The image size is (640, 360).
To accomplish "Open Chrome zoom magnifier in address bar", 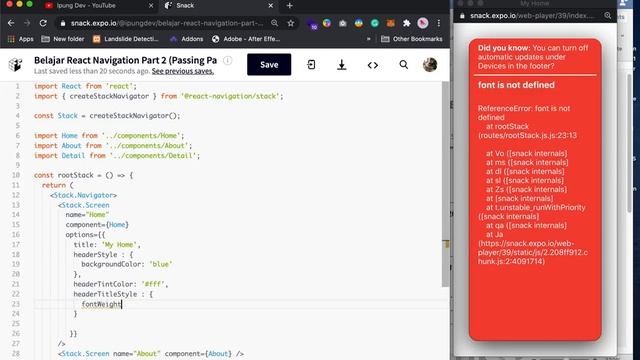I will (x=275, y=23).
